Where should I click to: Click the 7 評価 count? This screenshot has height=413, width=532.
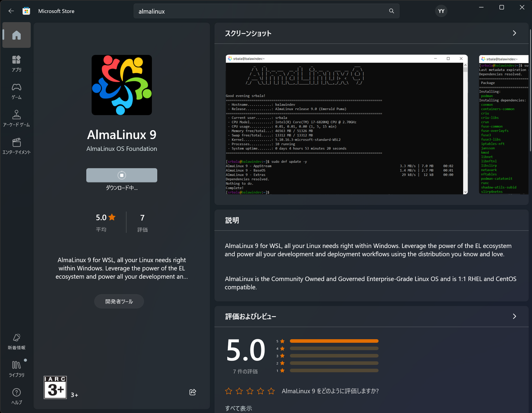tap(142, 223)
